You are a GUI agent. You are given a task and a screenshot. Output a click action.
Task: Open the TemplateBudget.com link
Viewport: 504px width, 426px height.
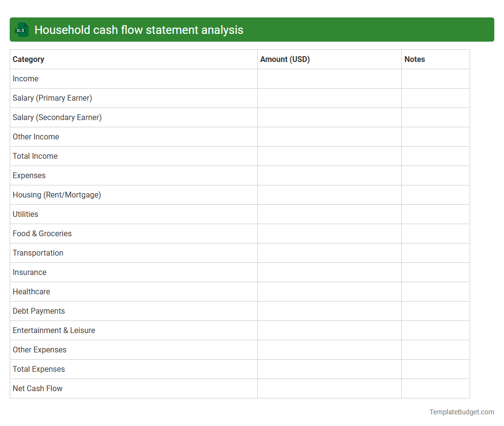461,412
